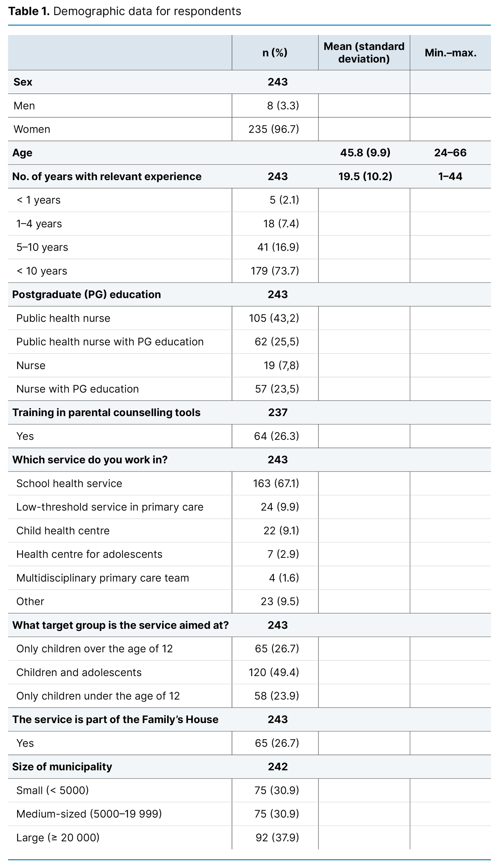
Task: Select the 'Postgraduate (PG) education' section heading
Action: (86, 295)
